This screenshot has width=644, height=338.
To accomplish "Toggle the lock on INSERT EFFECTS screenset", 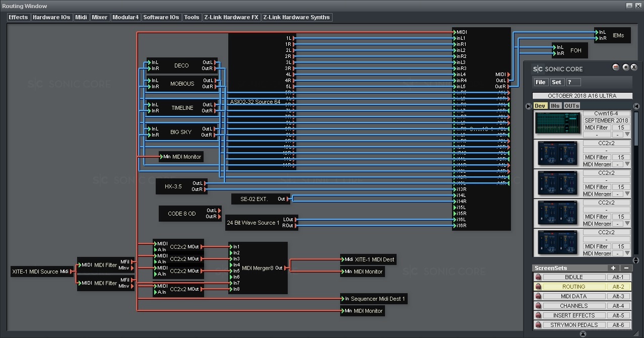I will pyautogui.click(x=538, y=315).
